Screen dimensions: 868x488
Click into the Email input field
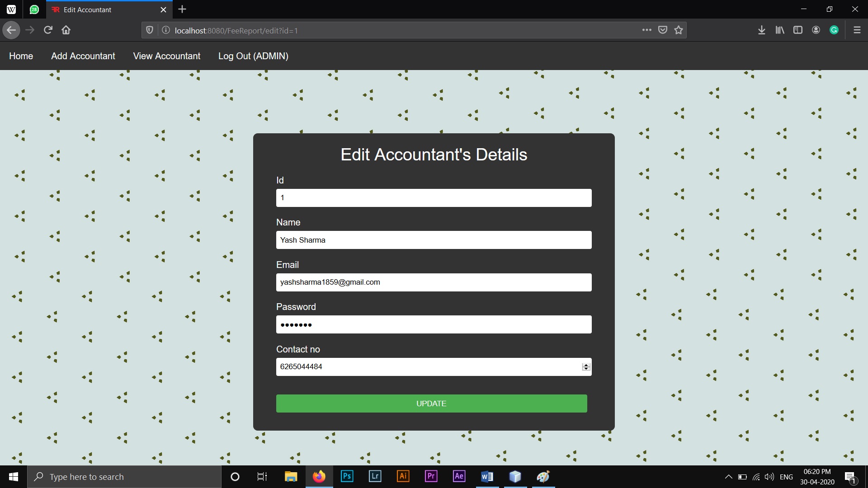click(433, 282)
